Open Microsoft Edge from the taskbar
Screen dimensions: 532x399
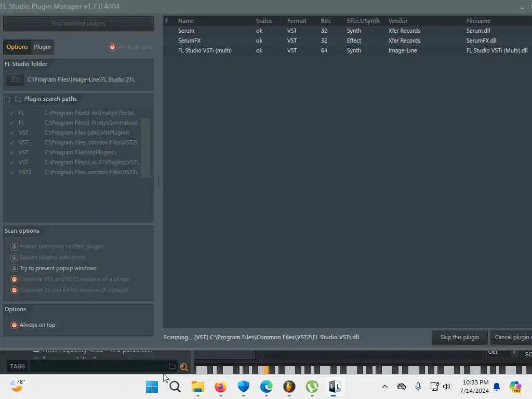(267, 387)
